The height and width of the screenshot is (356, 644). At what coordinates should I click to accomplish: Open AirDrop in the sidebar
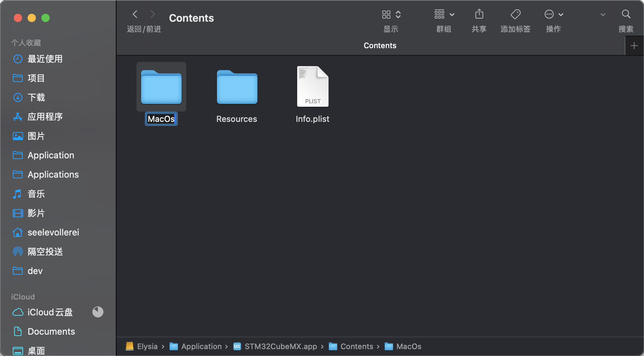(45, 252)
